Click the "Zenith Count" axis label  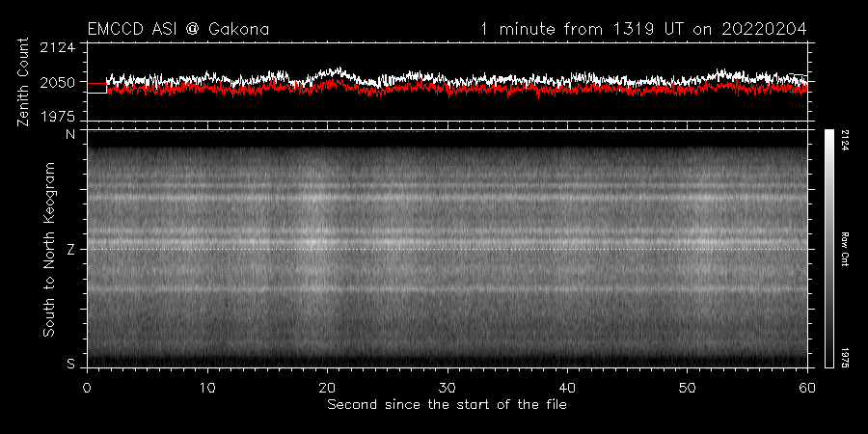(23, 82)
